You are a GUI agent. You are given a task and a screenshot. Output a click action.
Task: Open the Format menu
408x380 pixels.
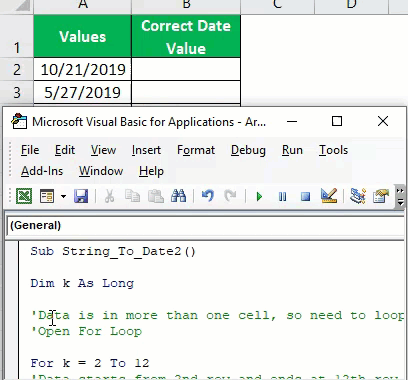pos(196,150)
